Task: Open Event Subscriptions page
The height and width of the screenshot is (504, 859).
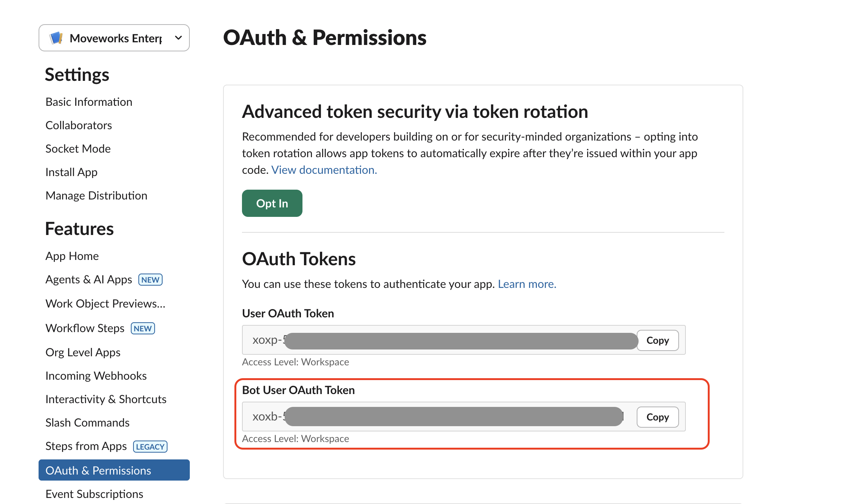Action: (94, 494)
